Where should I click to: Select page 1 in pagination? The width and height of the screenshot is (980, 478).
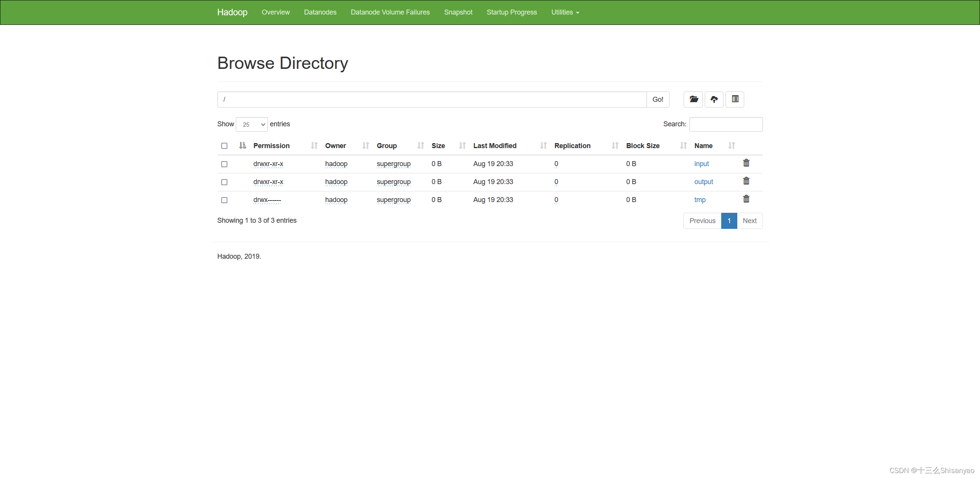tap(729, 221)
